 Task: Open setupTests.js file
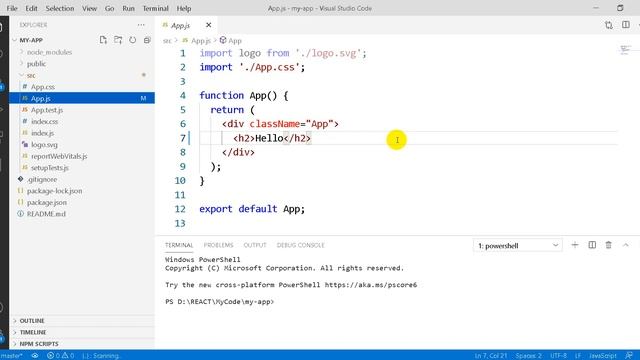pyautogui.click(x=50, y=168)
